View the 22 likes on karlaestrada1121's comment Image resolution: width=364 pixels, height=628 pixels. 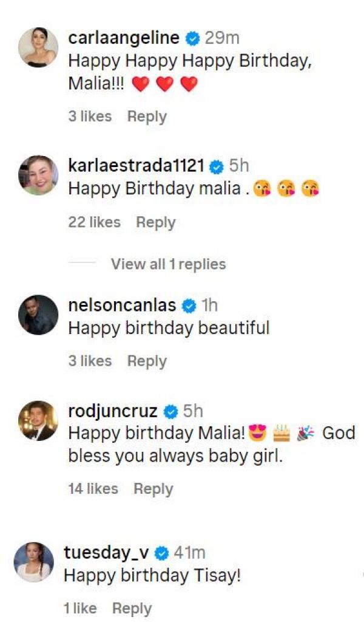[x=94, y=223]
